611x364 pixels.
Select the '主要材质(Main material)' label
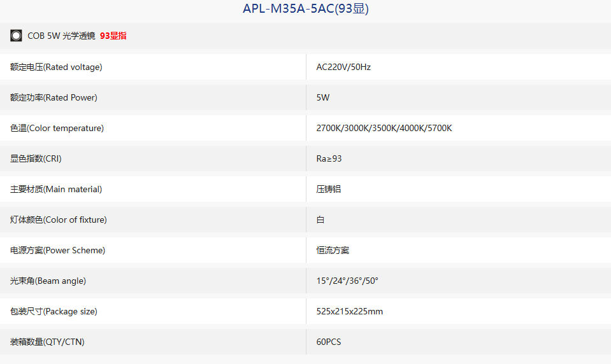[x=56, y=189]
